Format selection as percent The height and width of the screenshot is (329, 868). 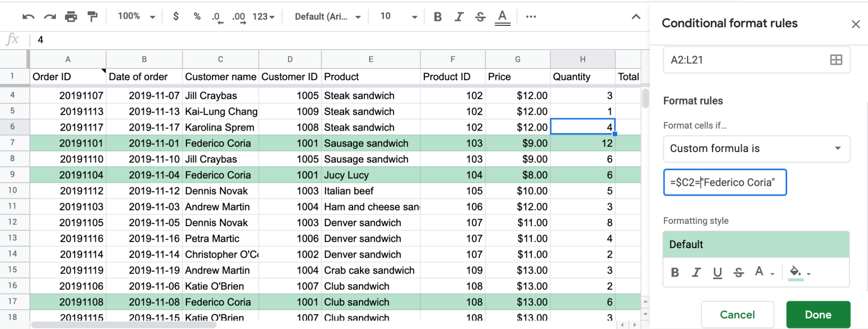coord(197,16)
